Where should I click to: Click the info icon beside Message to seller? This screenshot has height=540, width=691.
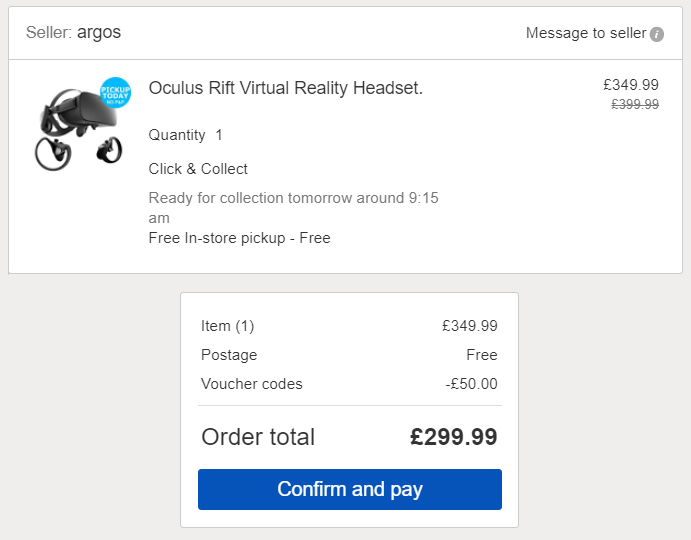(657, 34)
